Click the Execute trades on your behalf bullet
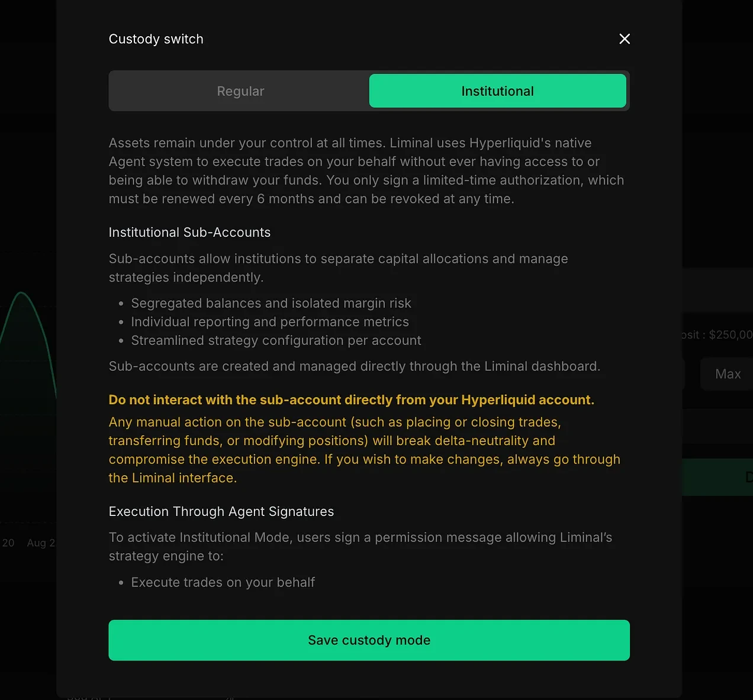This screenshot has height=700, width=753. [223, 582]
